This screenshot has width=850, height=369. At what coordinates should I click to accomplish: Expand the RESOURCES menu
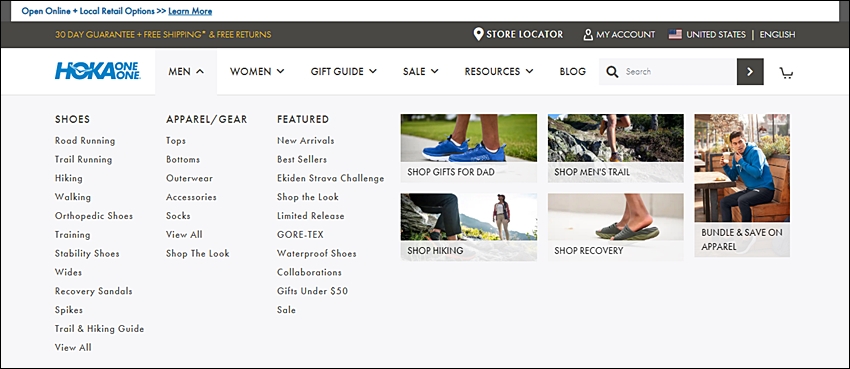click(x=499, y=72)
